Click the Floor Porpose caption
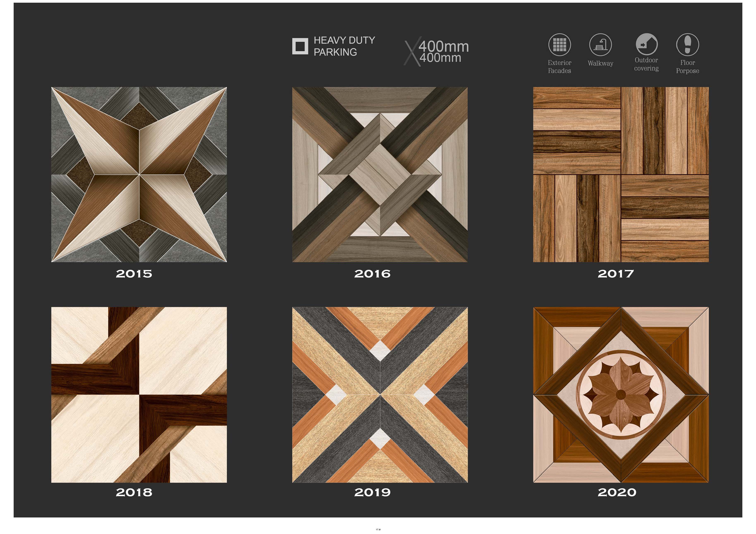Viewport: 756px width, 534px height. pos(688,67)
